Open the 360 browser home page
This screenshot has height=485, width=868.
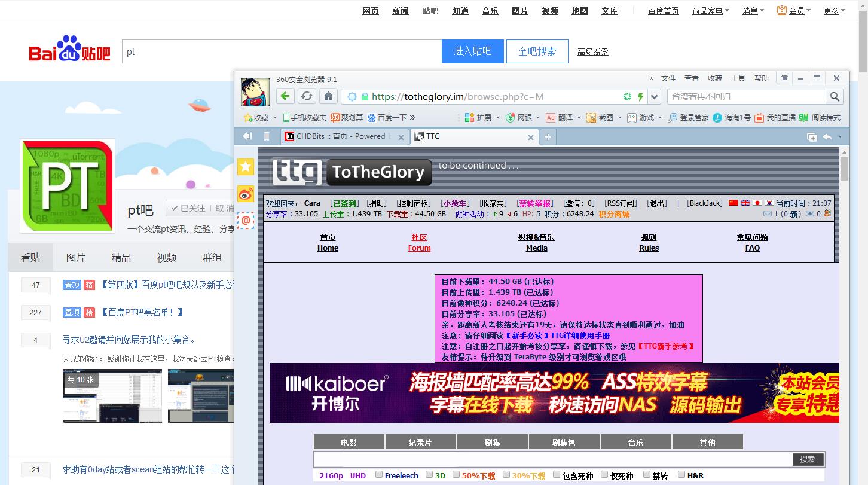tap(328, 96)
